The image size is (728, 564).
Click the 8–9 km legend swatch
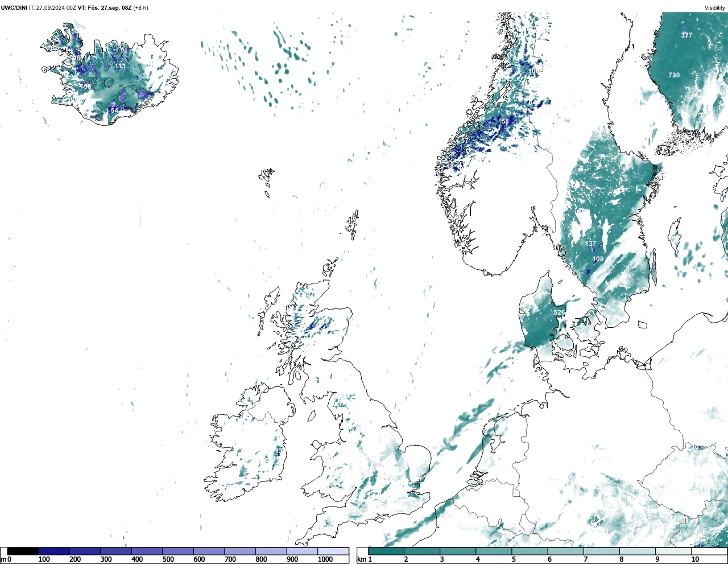(636, 551)
